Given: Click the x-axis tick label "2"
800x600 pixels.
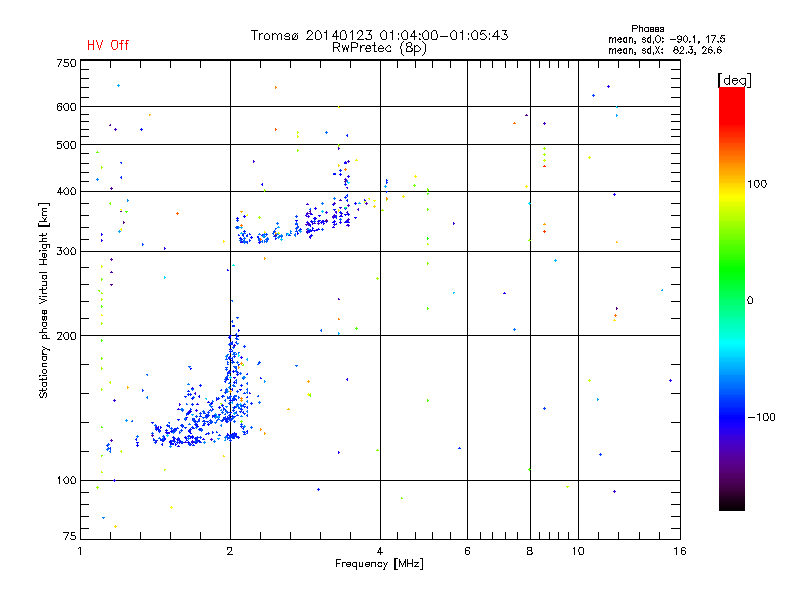Looking at the screenshot, I should click(x=230, y=551).
